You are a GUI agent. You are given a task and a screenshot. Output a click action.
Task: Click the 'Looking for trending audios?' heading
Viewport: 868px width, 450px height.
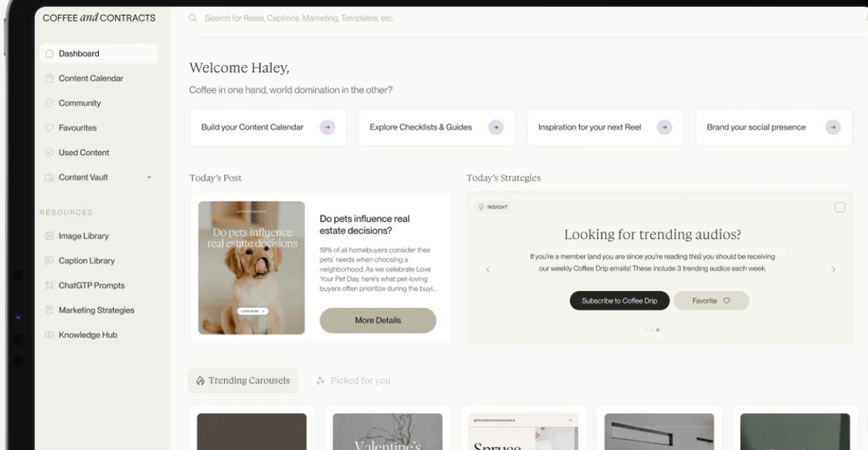[x=653, y=234]
